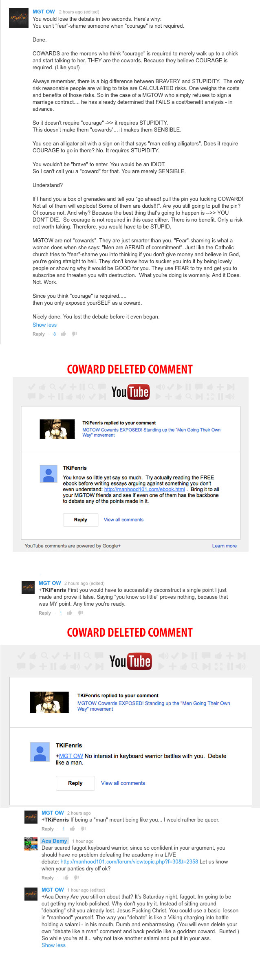Like Aca Demy's comment
260x980 pixels.
(x=66, y=877)
